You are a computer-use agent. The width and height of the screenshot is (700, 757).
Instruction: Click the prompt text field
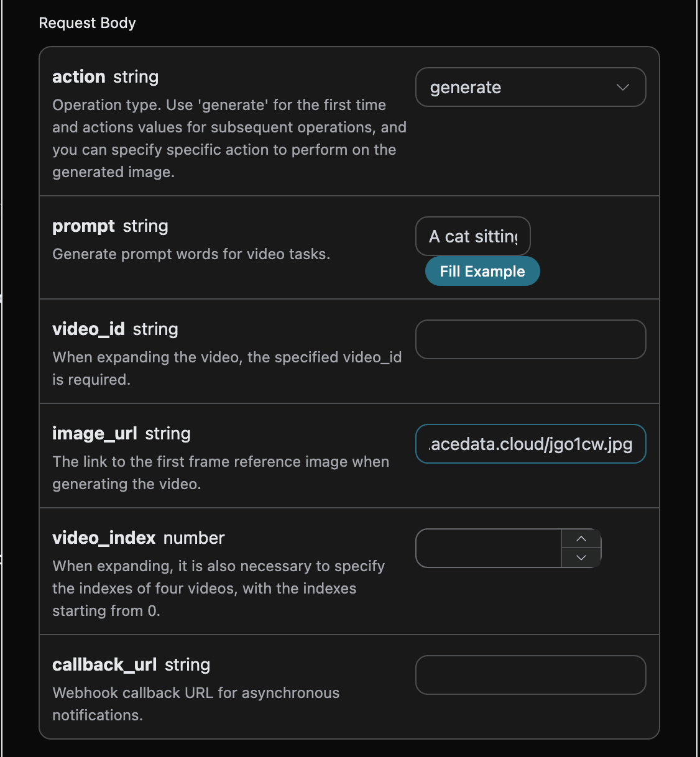[x=472, y=236]
